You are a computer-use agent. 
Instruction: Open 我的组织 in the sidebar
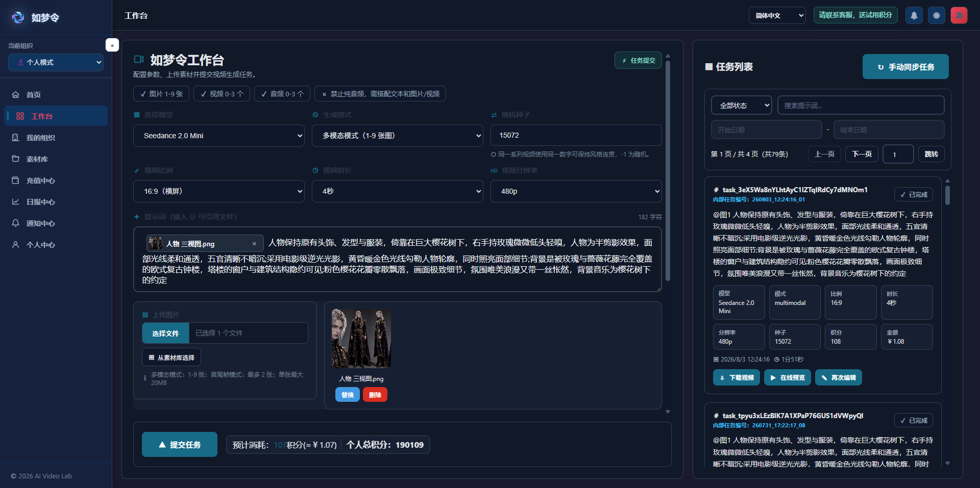(x=56, y=138)
